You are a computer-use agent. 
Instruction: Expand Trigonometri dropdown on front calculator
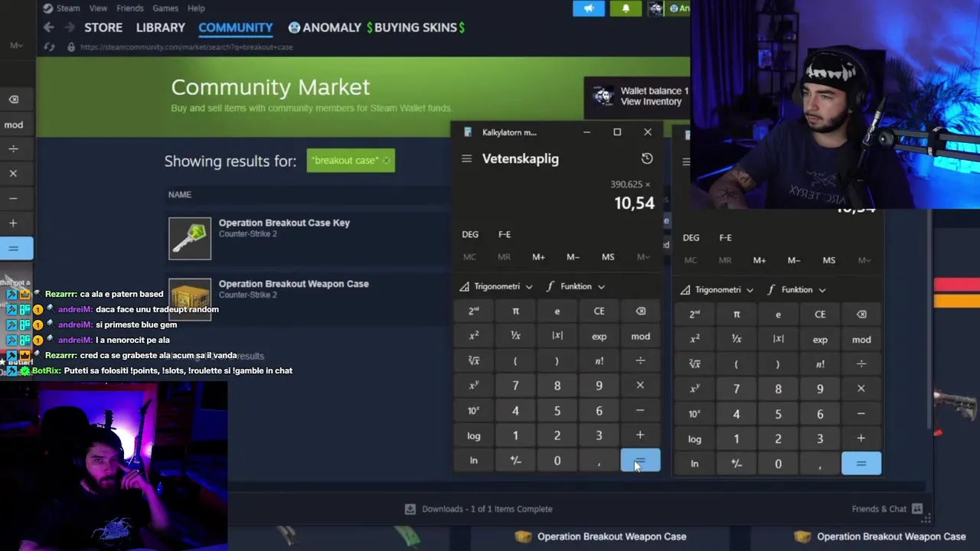[x=496, y=286]
